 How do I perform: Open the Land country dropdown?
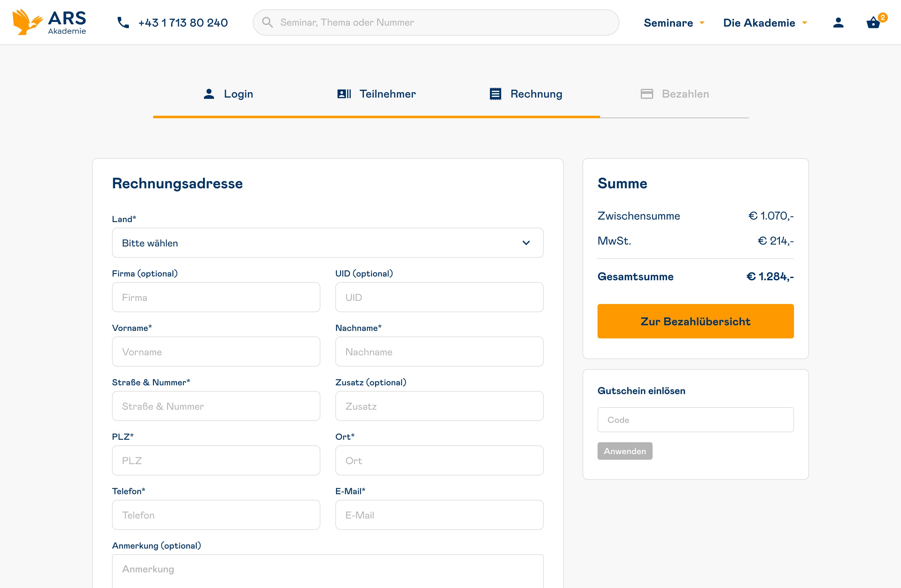point(328,243)
